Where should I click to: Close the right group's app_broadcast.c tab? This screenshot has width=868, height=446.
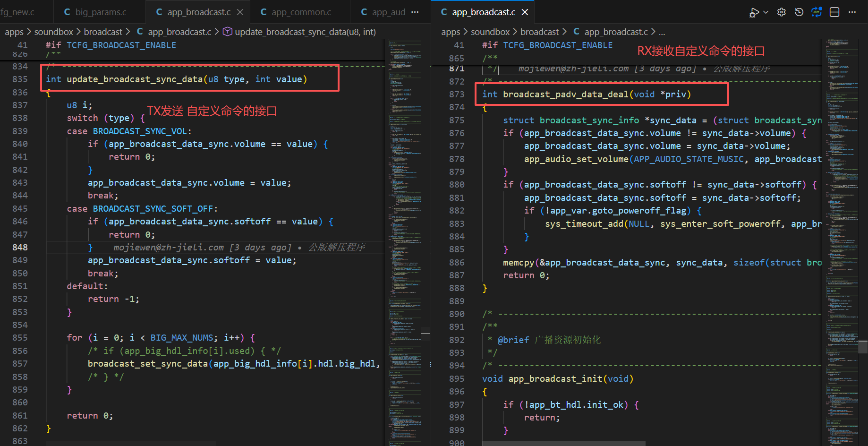pyautogui.click(x=525, y=12)
